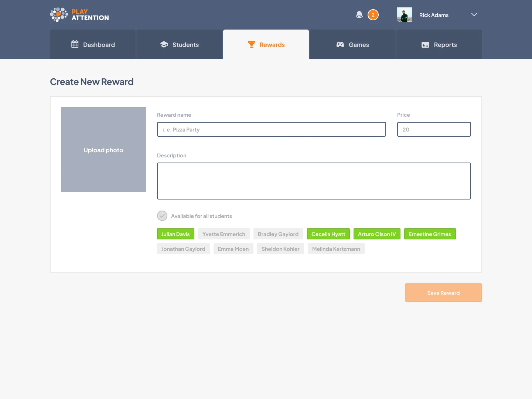Click the Create New Reward heading
Image resolution: width=532 pixels, height=399 pixels.
(x=92, y=82)
